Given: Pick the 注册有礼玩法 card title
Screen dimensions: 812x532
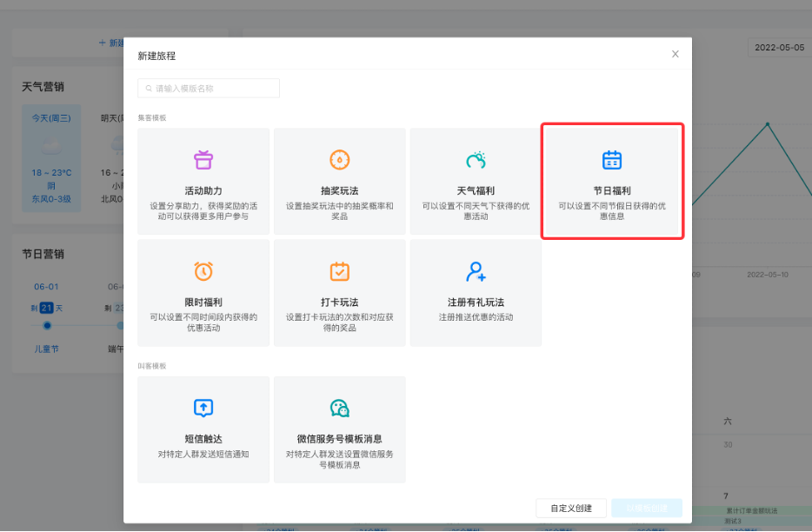Looking at the screenshot, I should coord(476,302).
